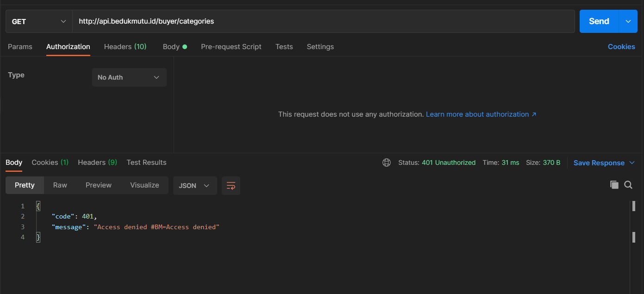Open response Cookies (1) tab
Viewport: 644px width, 294px height.
50,163
